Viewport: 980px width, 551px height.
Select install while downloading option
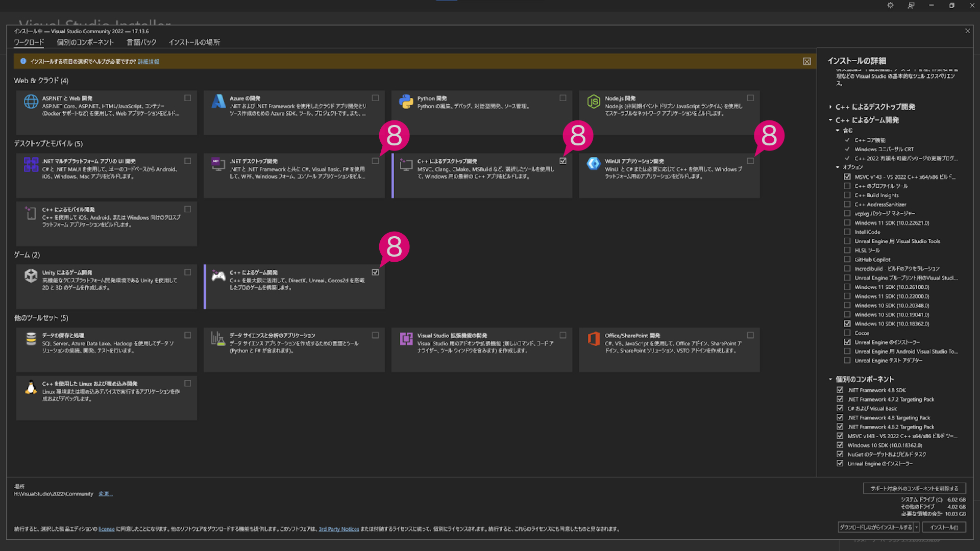(876, 527)
